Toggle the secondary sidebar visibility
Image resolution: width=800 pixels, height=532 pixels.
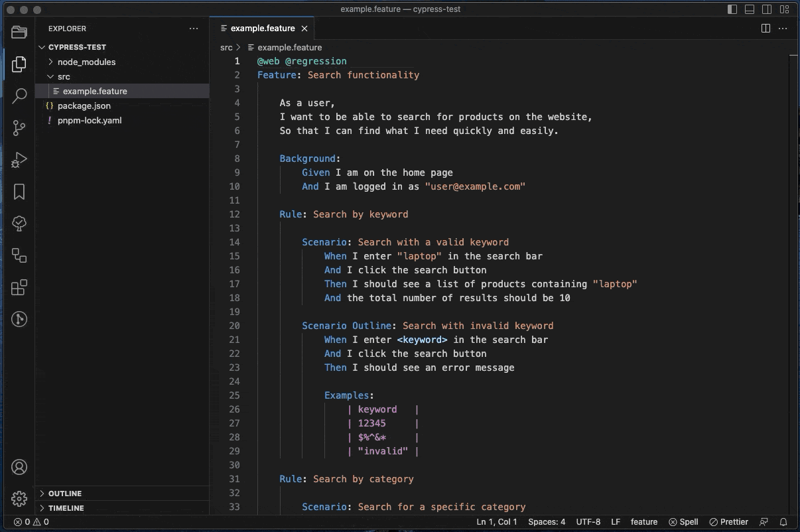pyautogui.click(x=767, y=9)
